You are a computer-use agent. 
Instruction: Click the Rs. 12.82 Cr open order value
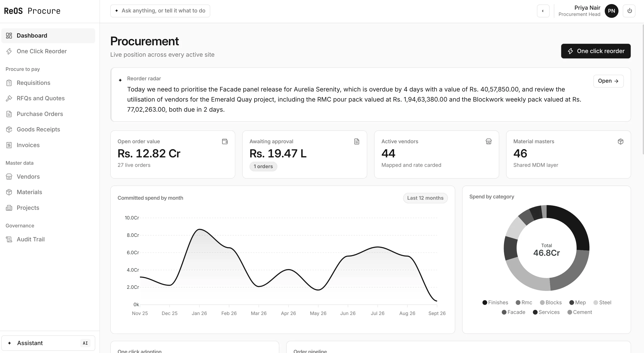click(x=149, y=154)
